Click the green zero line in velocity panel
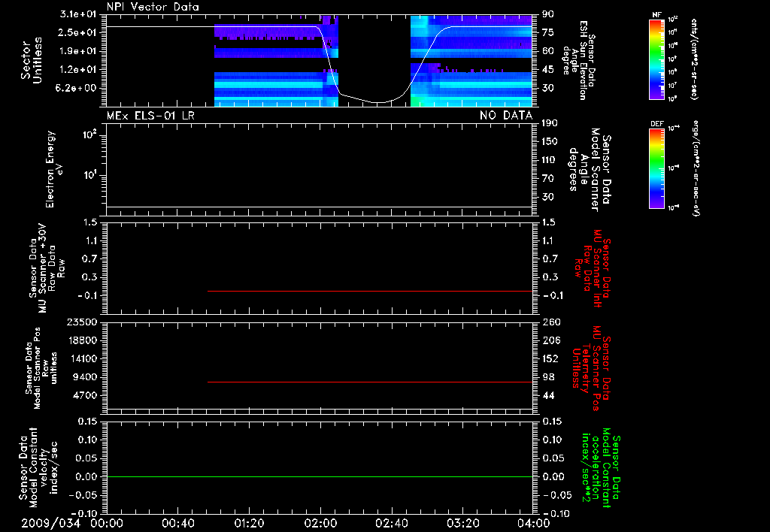Viewport: 770px width, 532px height. click(x=320, y=476)
